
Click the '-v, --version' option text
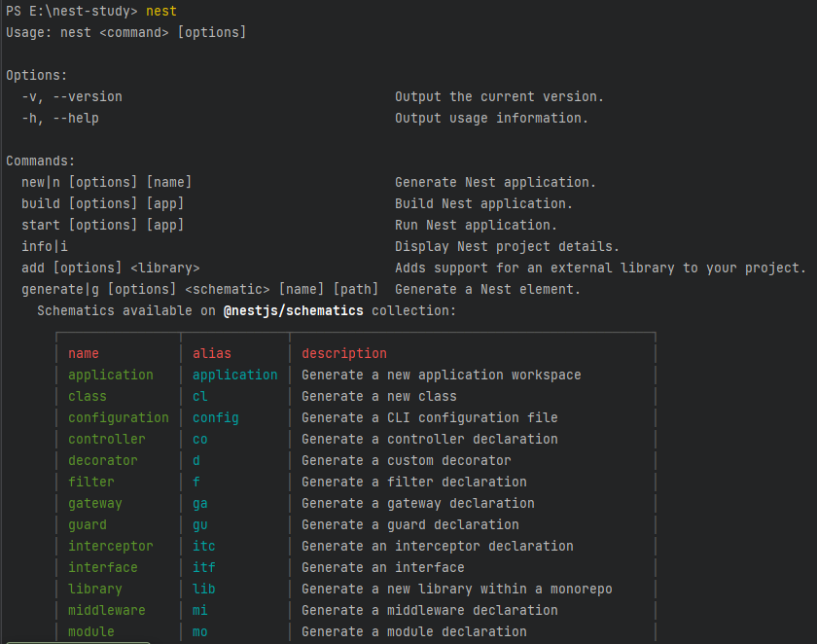click(x=72, y=96)
